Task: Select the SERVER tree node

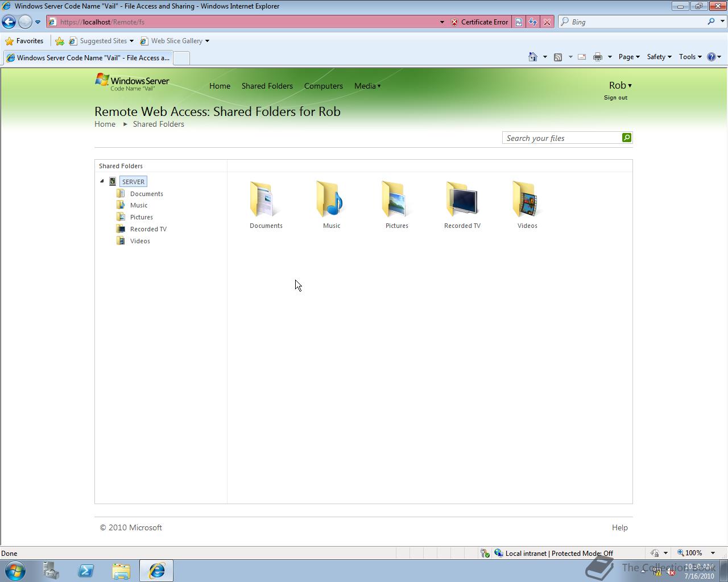Action: tap(133, 181)
